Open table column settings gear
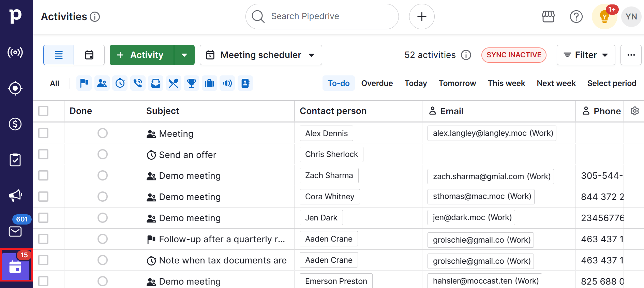The image size is (644, 288). [x=634, y=111]
